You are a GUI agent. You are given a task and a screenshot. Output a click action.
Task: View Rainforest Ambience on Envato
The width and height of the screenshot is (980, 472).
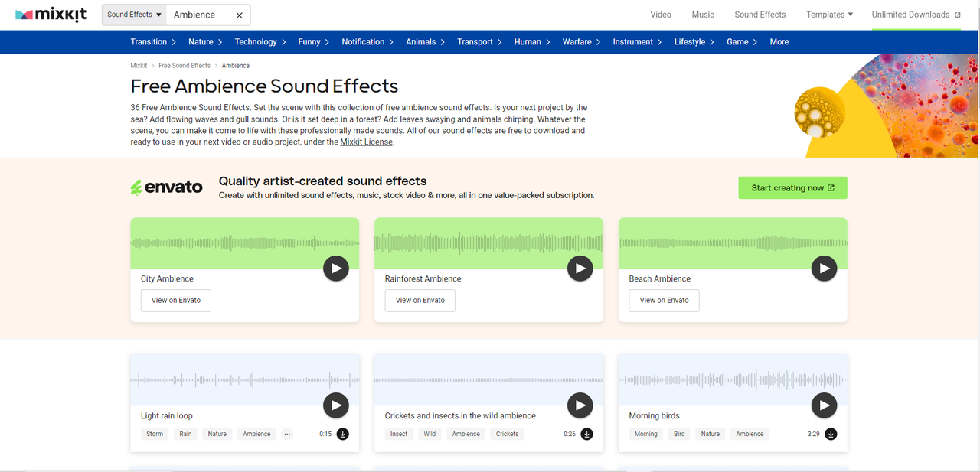420,300
